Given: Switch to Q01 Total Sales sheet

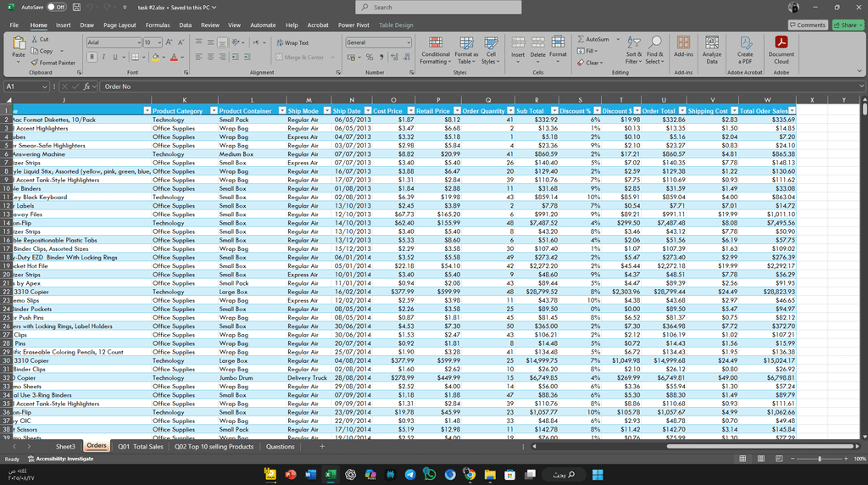Looking at the screenshot, I should pos(140,446).
